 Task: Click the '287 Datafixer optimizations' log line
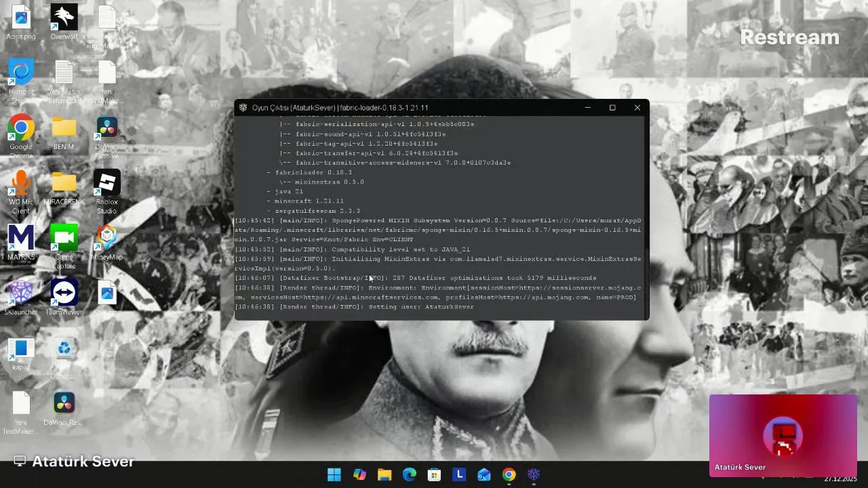point(415,278)
